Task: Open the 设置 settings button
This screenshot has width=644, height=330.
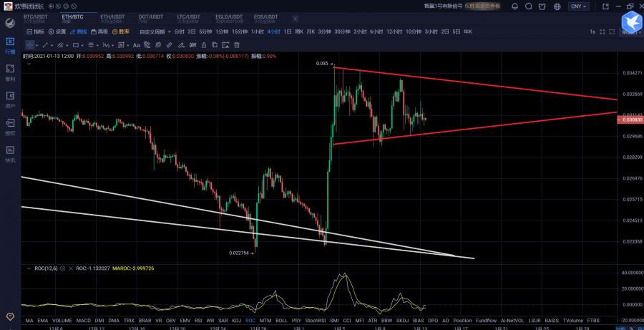Action: point(57,31)
